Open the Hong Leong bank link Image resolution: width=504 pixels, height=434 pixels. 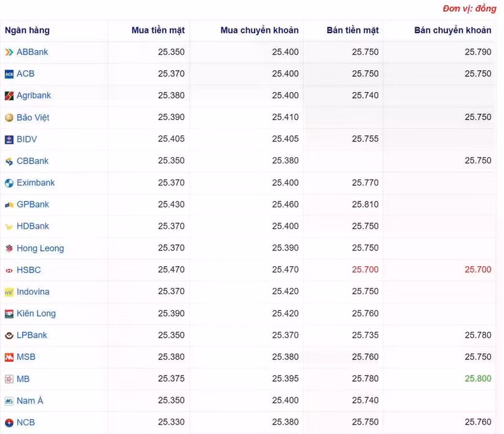tap(40, 248)
